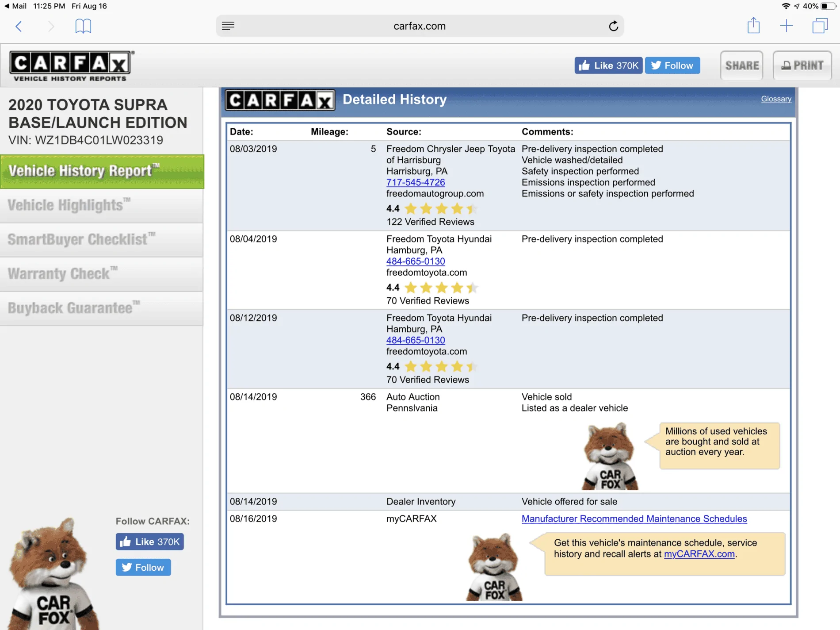Open the SmartBuyer Checklist tab

pos(102,240)
